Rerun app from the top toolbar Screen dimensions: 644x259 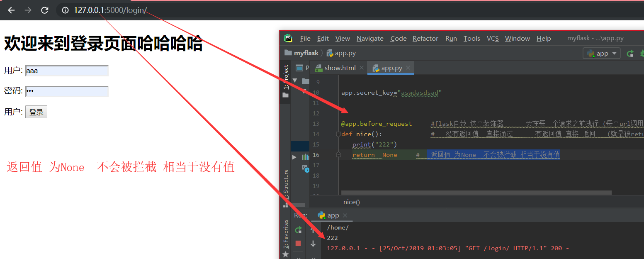tap(630, 54)
